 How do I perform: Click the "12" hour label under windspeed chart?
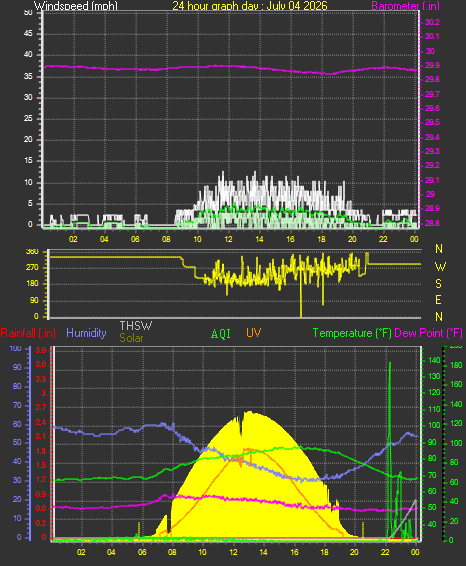click(x=228, y=239)
